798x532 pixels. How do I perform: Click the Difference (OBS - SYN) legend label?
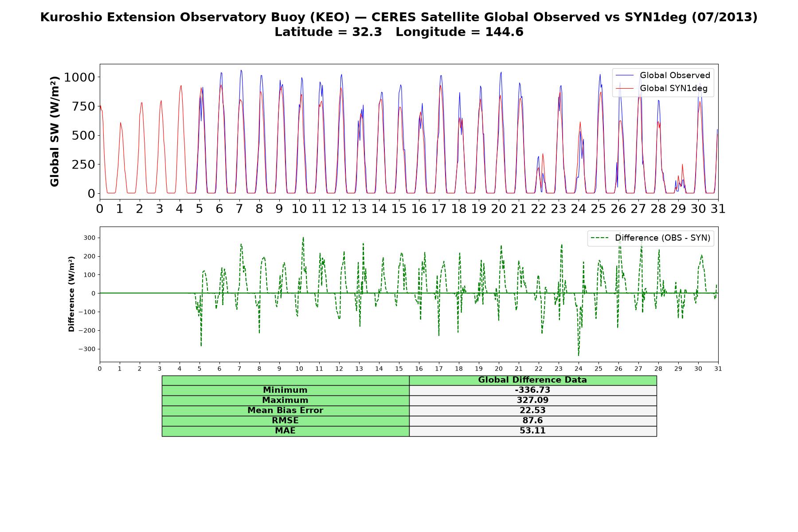pyautogui.click(x=662, y=238)
